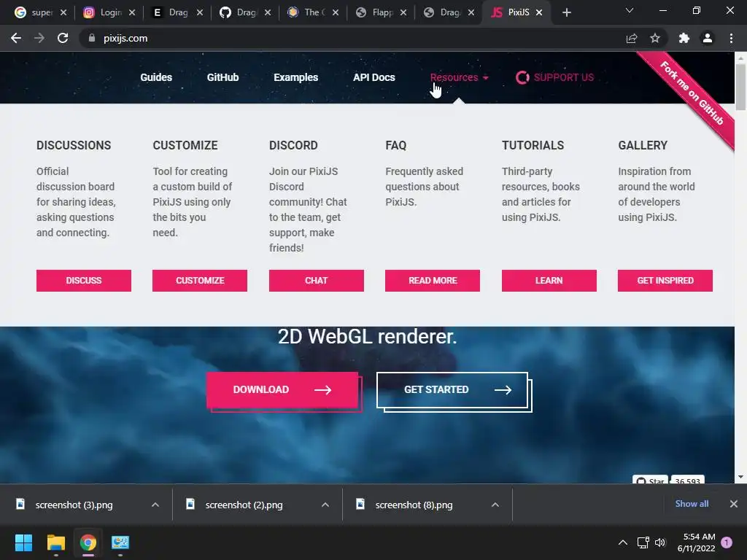Bookmark this page with the star icon
Screen dimensions: 747x560
tap(655, 38)
